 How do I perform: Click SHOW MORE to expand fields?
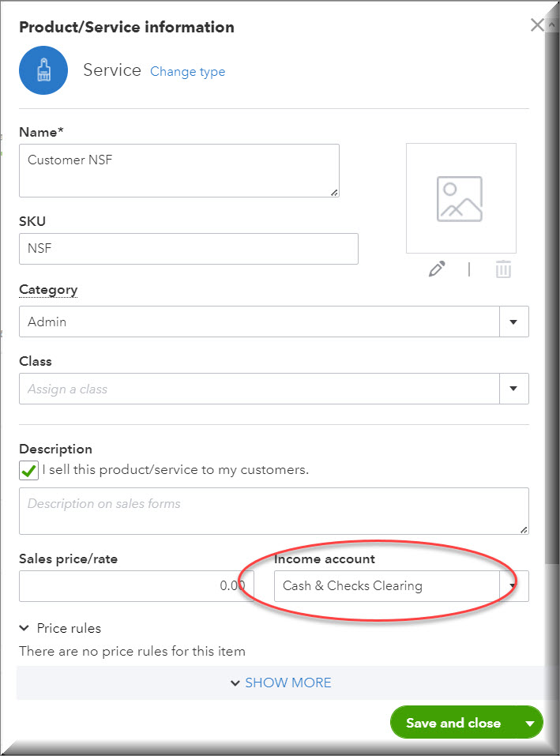point(280,683)
